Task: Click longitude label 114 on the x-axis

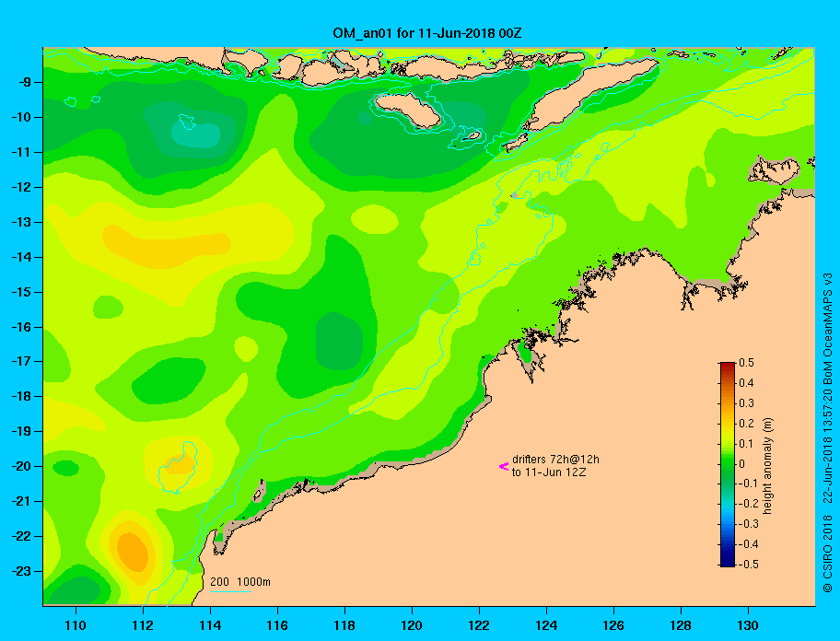Action: tap(210, 625)
